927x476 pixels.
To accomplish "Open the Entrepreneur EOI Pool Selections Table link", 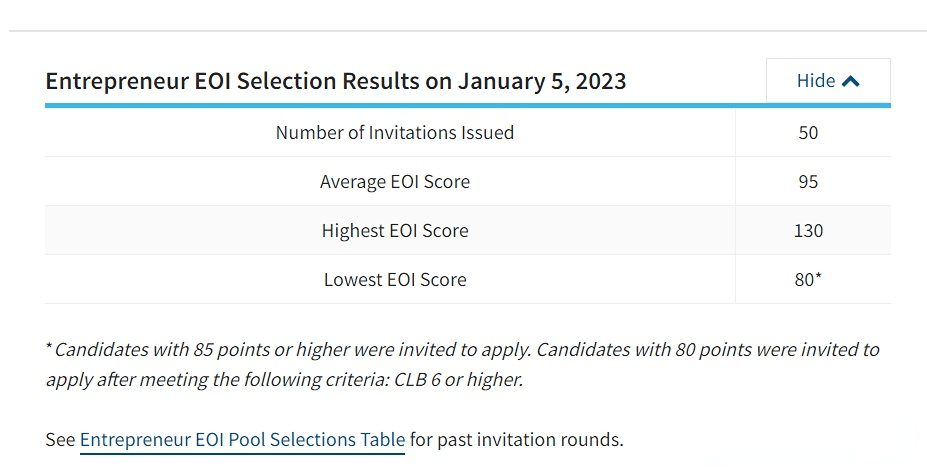I will (x=242, y=439).
